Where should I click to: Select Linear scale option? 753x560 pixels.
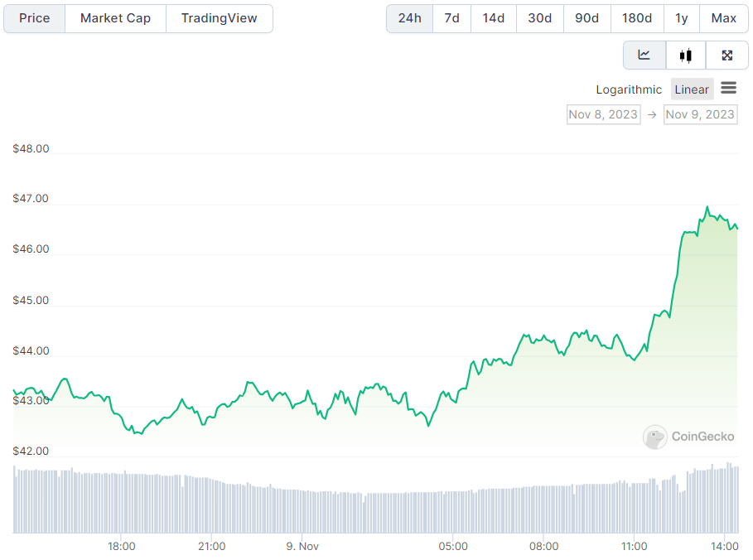(x=692, y=89)
